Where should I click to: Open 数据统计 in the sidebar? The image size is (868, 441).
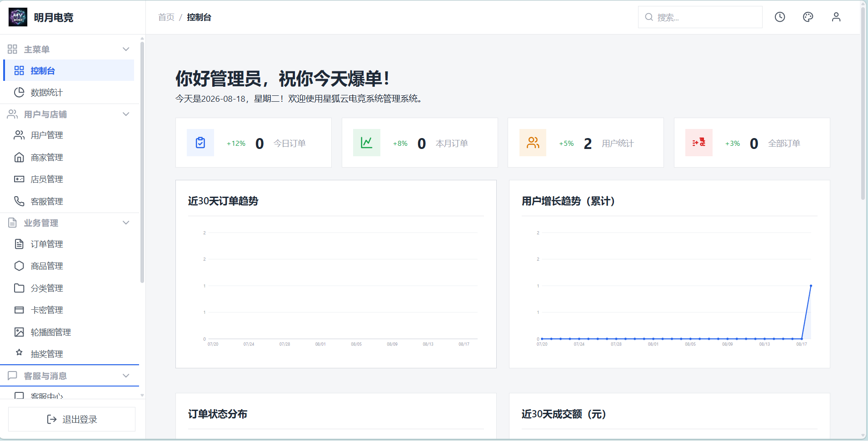pos(69,93)
